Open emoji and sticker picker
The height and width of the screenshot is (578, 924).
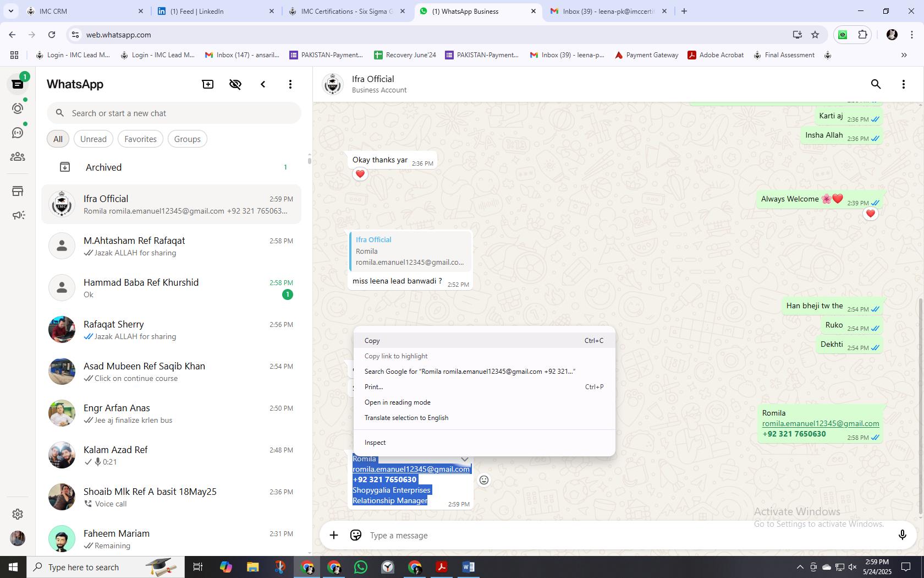coord(356,535)
